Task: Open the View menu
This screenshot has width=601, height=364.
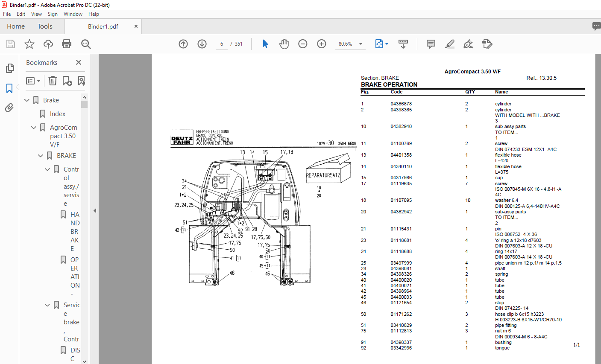Action: click(x=37, y=14)
